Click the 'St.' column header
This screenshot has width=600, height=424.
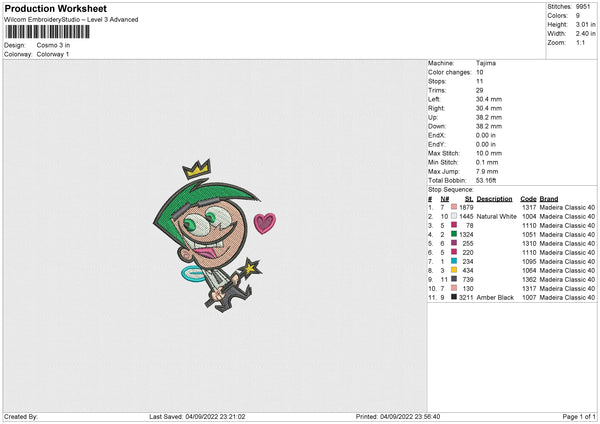click(x=469, y=199)
